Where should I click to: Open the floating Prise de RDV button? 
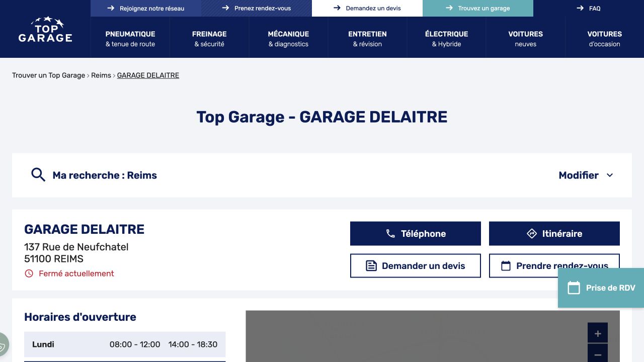point(601,288)
